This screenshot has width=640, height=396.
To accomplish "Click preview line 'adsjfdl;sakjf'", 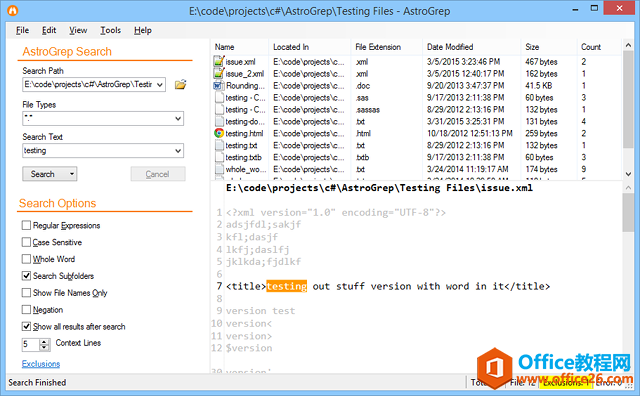I will (264, 225).
